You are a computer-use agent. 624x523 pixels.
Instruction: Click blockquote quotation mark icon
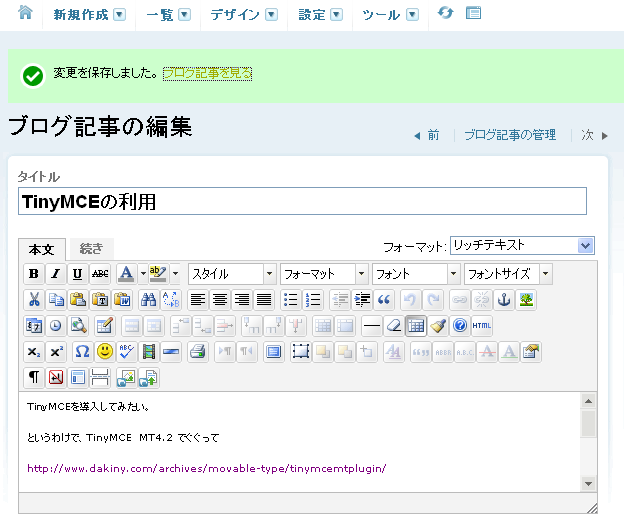pos(384,300)
